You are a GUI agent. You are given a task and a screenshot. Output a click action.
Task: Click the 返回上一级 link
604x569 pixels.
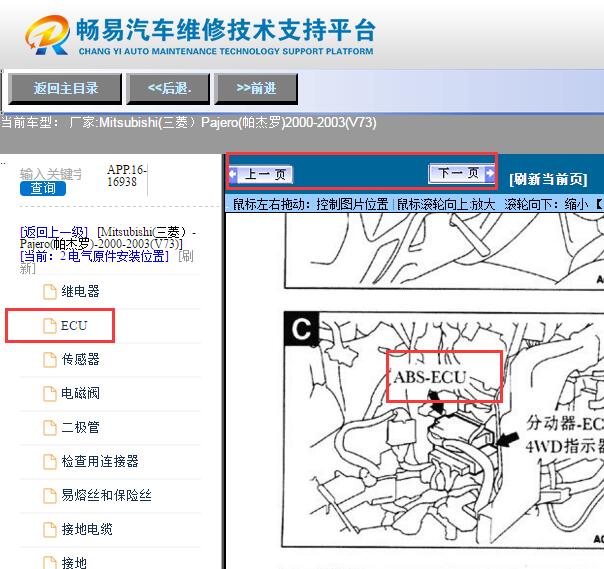point(54,232)
